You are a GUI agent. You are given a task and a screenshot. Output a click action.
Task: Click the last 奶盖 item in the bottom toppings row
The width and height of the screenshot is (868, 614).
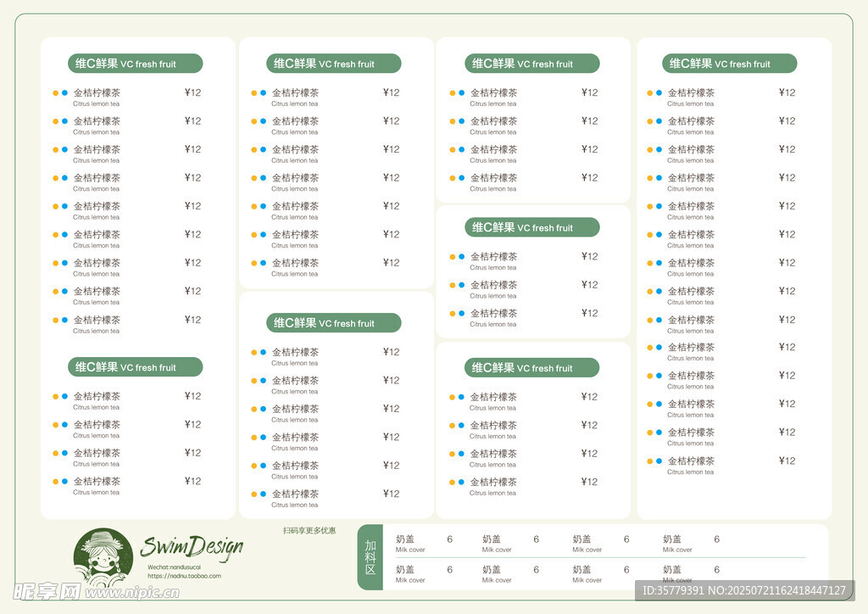click(673, 570)
